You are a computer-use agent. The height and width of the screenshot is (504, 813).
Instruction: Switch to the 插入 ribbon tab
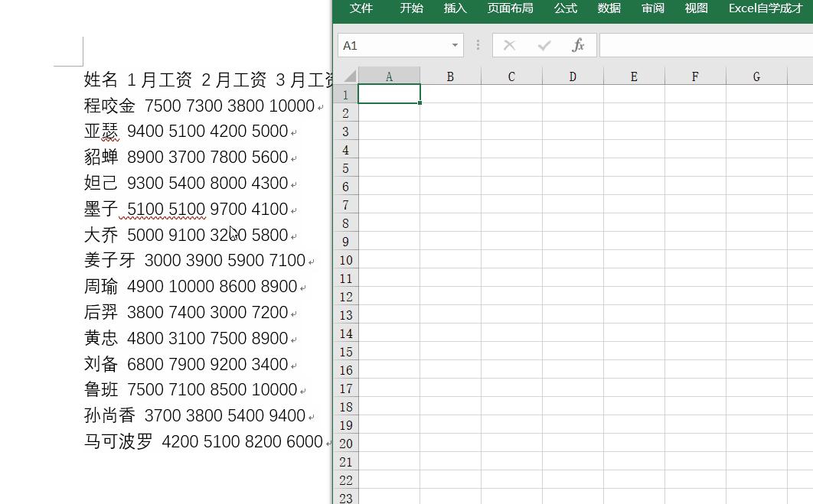(455, 9)
